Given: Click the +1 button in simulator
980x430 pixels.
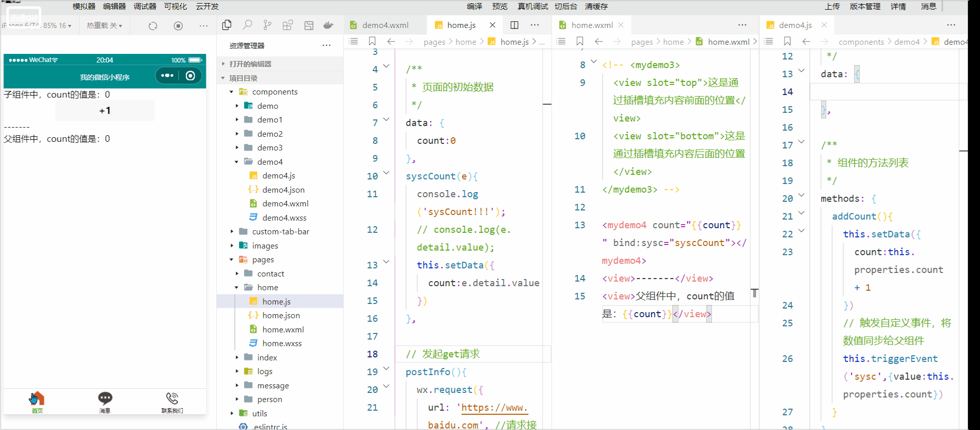Looking at the screenshot, I should [105, 110].
